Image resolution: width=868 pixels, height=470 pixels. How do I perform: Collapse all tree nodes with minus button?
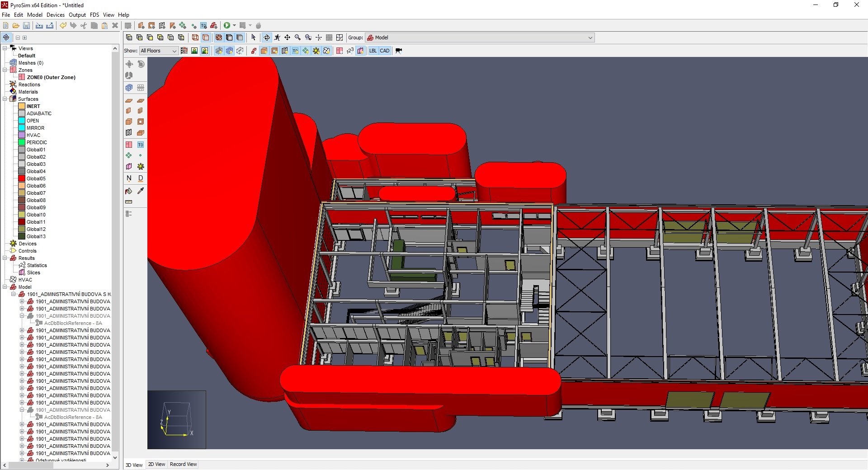point(18,38)
